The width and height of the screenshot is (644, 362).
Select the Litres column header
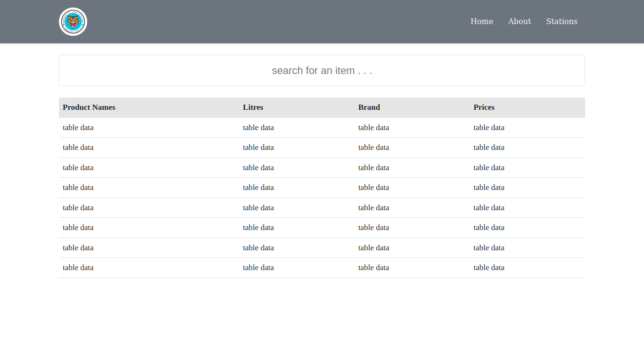pyautogui.click(x=253, y=107)
